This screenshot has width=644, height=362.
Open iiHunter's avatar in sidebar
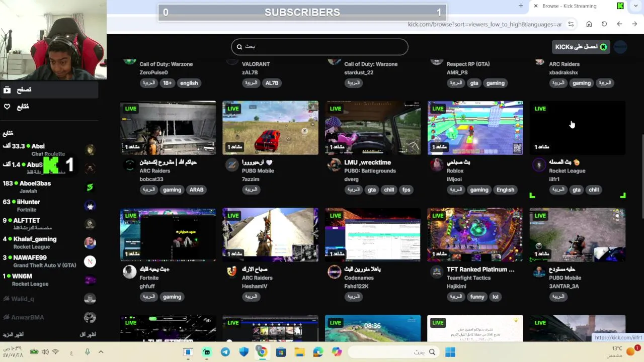pos(90,206)
